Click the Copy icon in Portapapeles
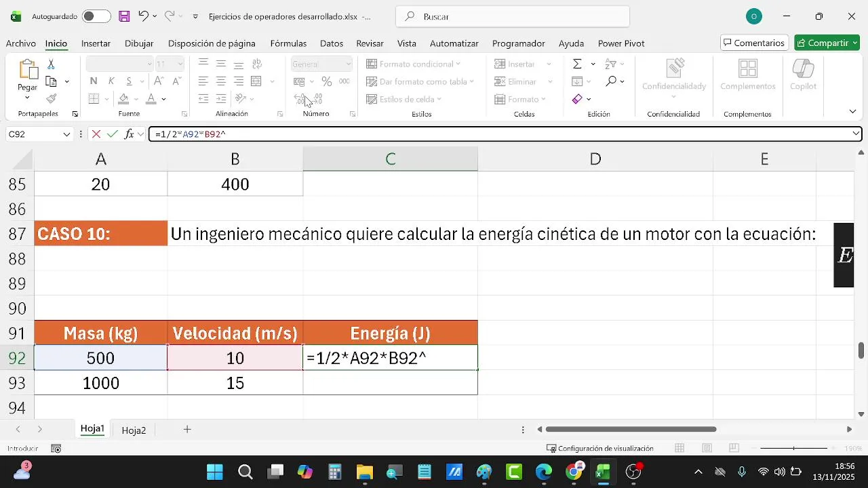Image resolution: width=868 pixels, height=488 pixels. (51, 81)
